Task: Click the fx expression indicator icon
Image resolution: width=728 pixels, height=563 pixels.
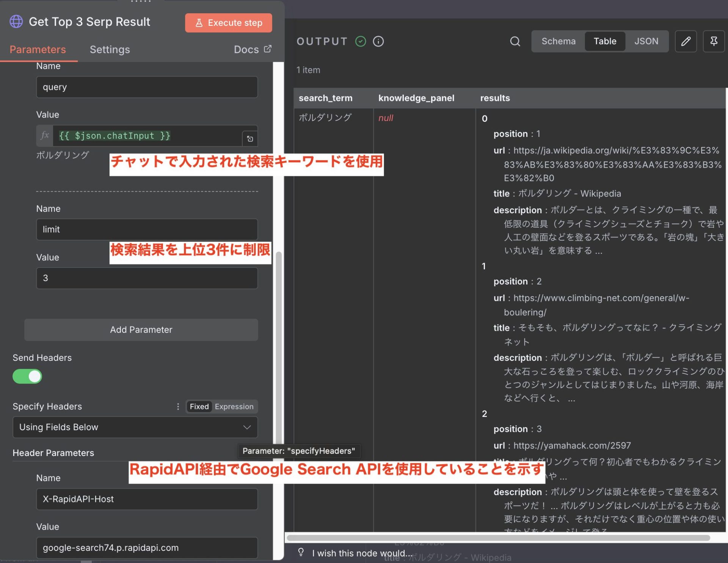Action: 45,135
